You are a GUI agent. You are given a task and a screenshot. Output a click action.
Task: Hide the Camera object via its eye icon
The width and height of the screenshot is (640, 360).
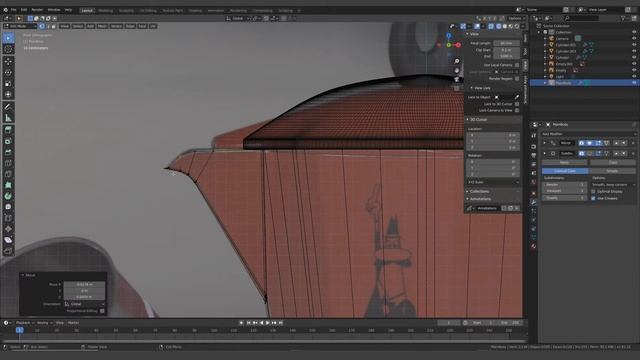point(634,38)
